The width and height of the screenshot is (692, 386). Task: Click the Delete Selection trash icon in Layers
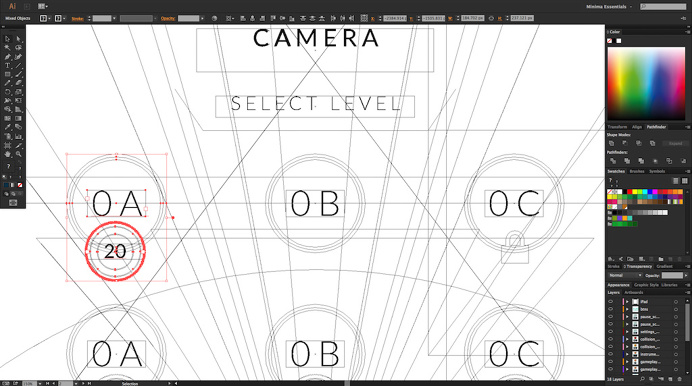[680, 379]
